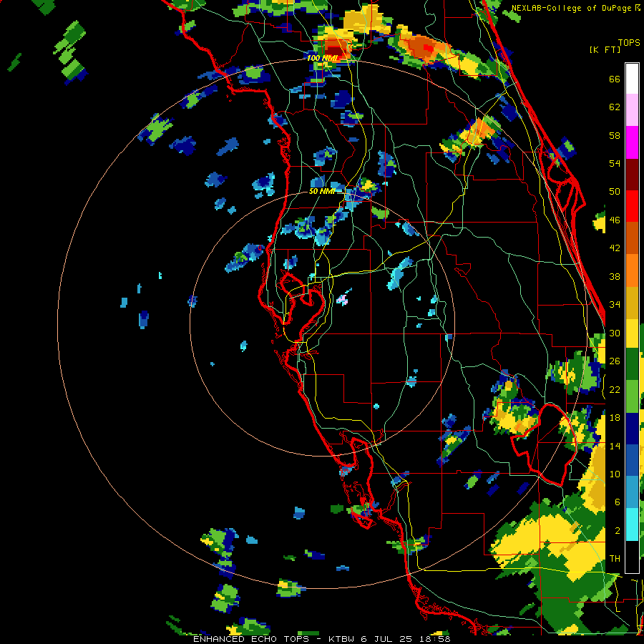644x644 pixels.
Task: Click the 22 value in the legend
Action: tap(615, 389)
